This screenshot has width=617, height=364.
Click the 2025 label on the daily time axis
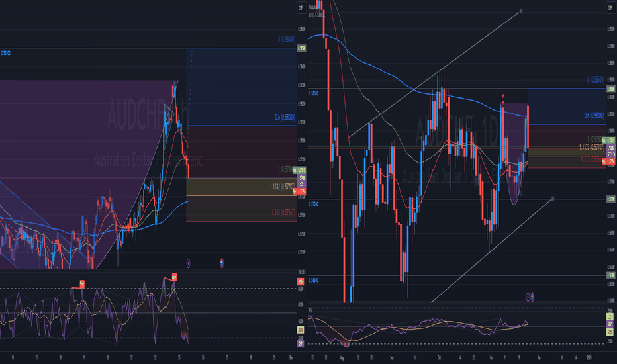coord(589,357)
